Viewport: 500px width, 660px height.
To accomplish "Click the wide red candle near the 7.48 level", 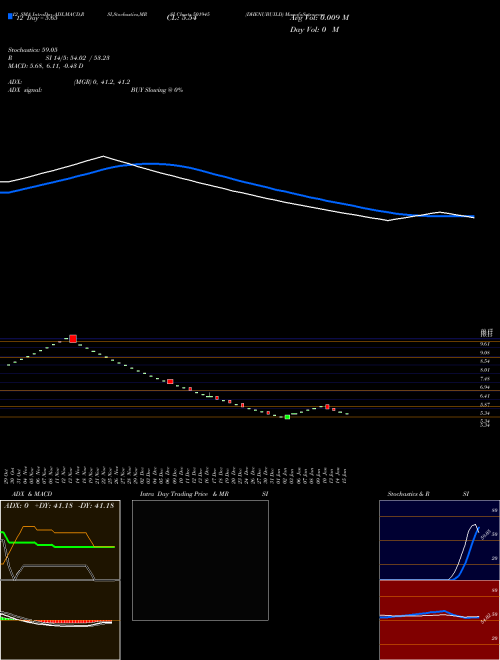I will [x=170, y=381].
